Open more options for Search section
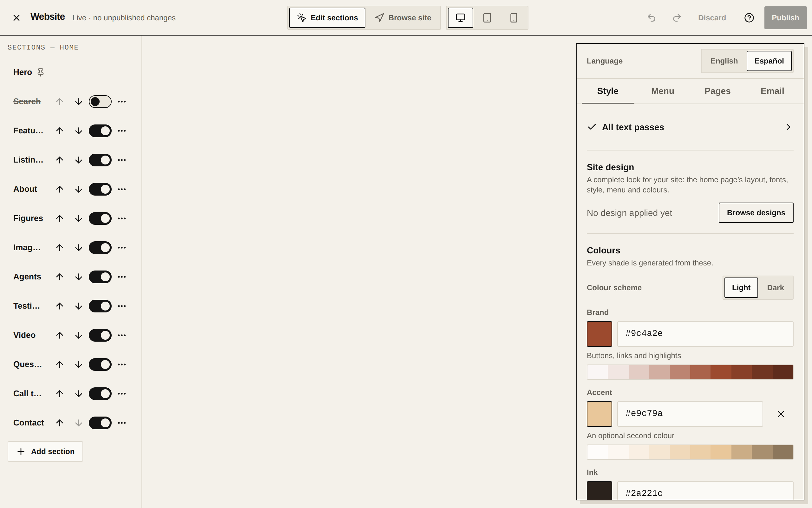The height and width of the screenshot is (508, 812). [x=122, y=102]
